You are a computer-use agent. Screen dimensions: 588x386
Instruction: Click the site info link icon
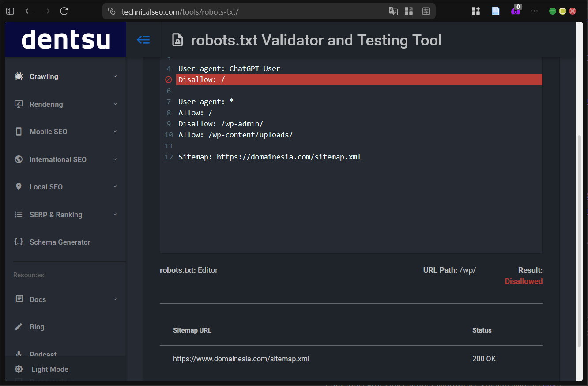tap(112, 11)
